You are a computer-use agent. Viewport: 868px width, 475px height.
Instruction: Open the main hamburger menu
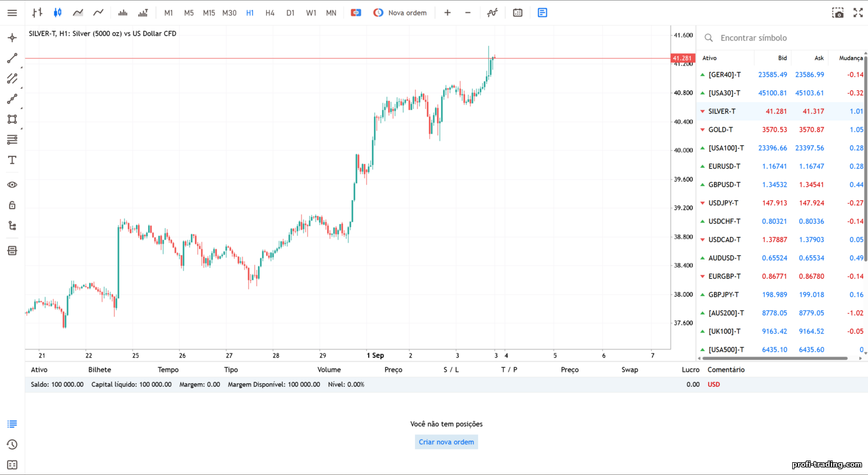[12, 12]
